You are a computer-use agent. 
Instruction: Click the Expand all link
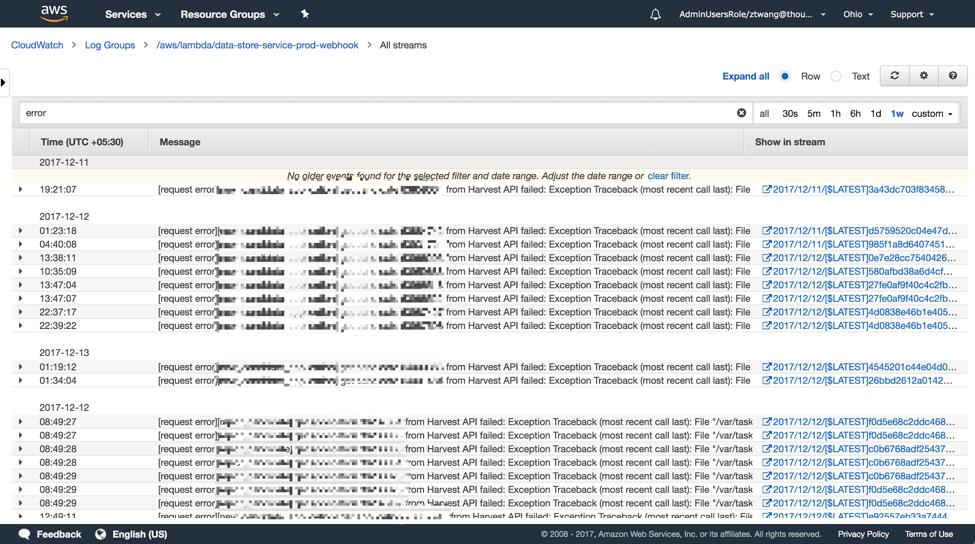745,76
